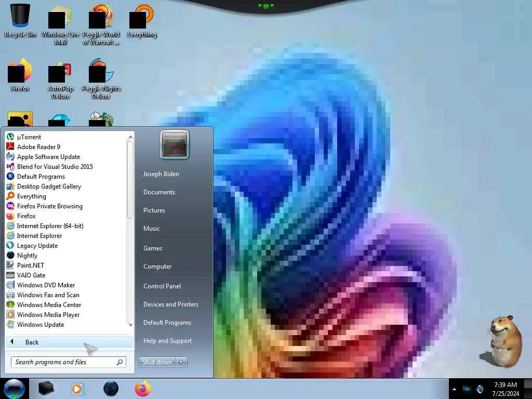Open Devices and Printers
Viewport: 532px width, 399px height.
[x=171, y=304]
